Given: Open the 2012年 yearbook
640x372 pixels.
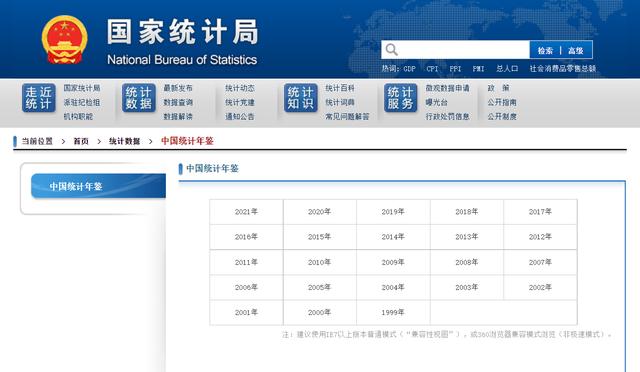Looking at the screenshot, I should (540, 237).
